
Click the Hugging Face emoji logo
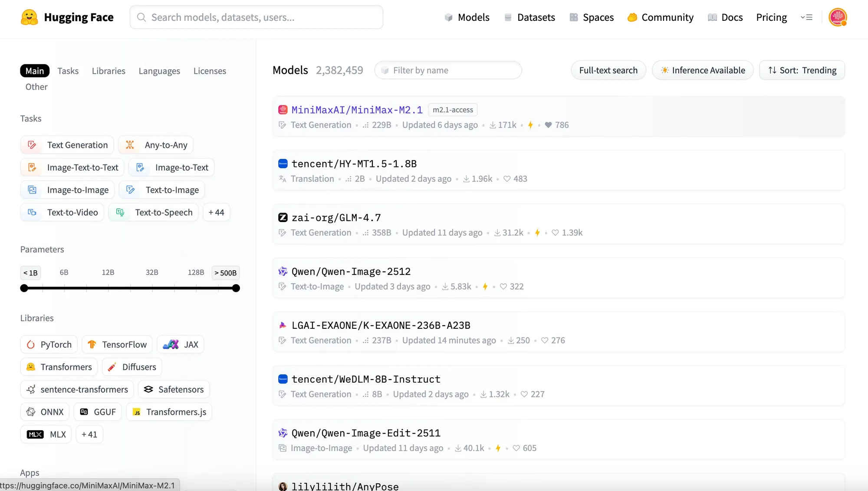(x=29, y=17)
